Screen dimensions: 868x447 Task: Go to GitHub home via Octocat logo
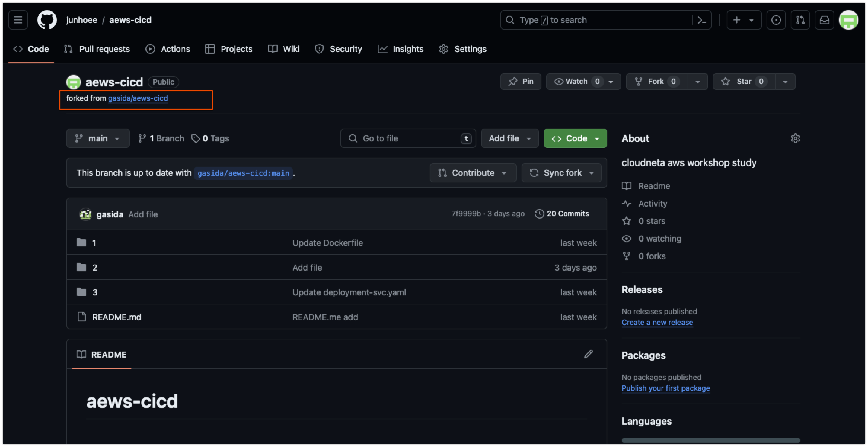point(47,20)
